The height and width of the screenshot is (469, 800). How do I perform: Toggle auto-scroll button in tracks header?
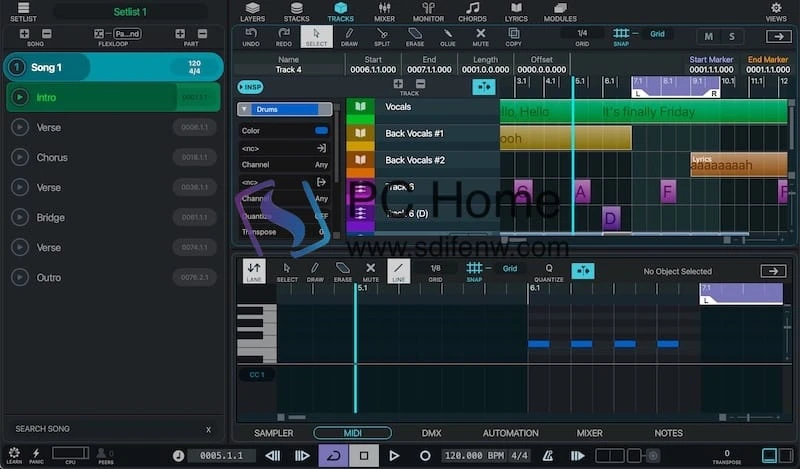484,87
